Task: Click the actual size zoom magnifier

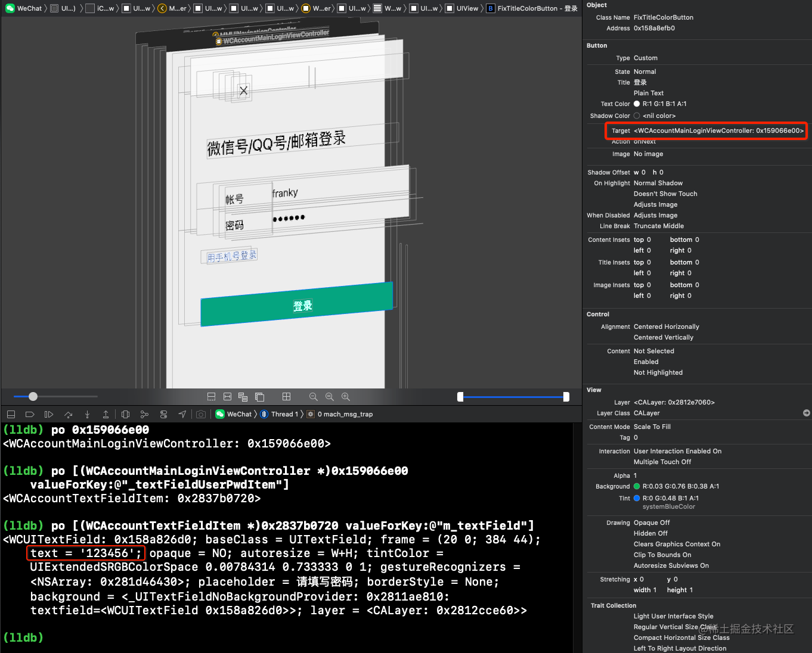Action: (x=330, y=397)
